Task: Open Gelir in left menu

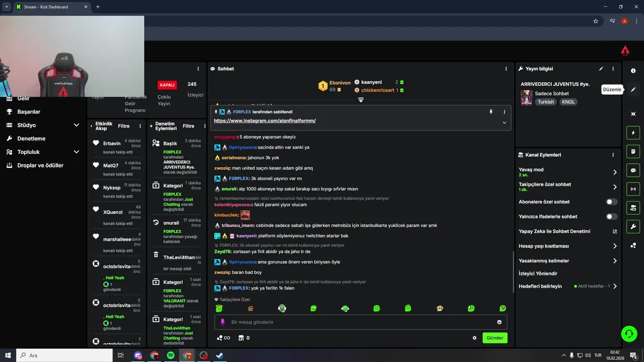Action: [23, 99]
